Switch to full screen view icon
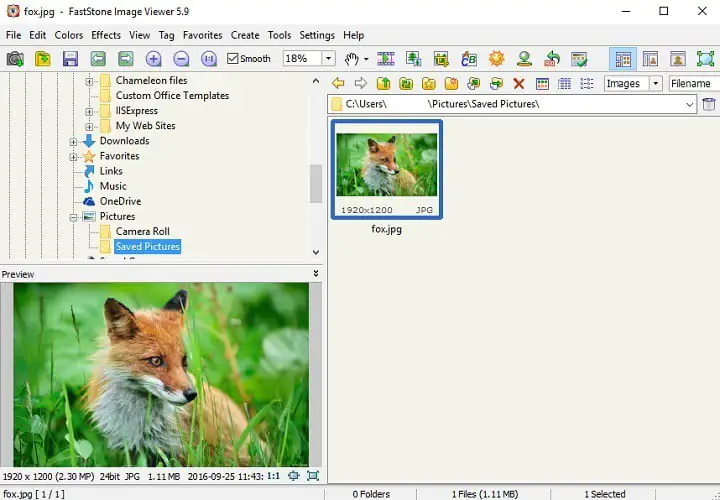The image size is (720, 500). [705, 59]
